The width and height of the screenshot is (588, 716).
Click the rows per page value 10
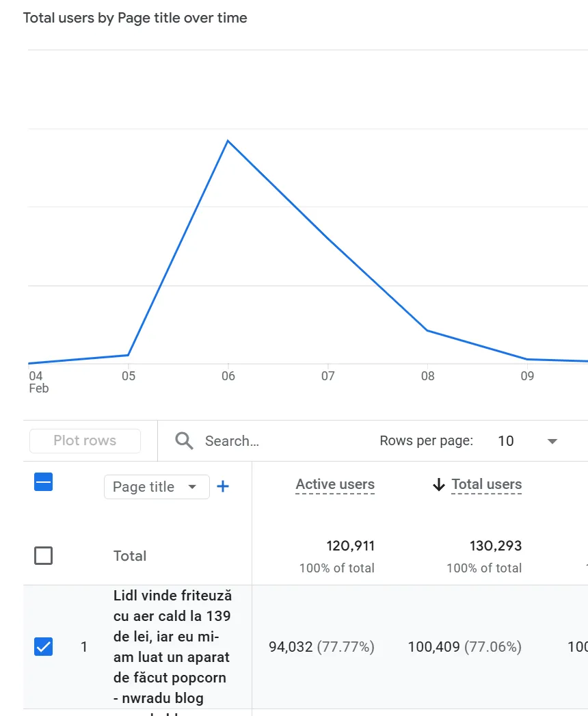[505, 441]
